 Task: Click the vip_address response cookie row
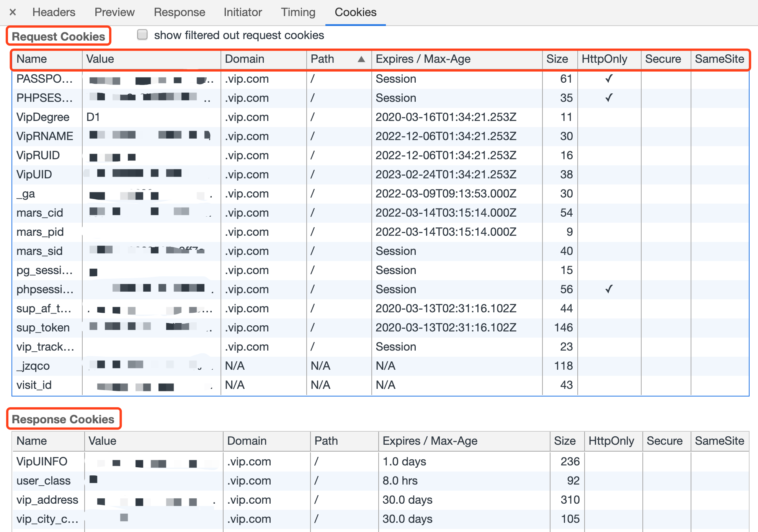[47, 500]
